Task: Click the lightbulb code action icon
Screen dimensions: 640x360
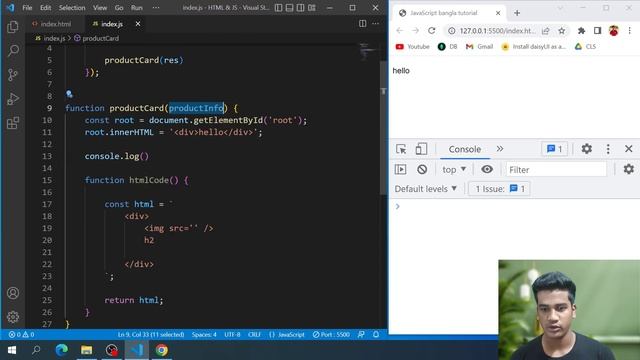Action: (x=69, y=94)
